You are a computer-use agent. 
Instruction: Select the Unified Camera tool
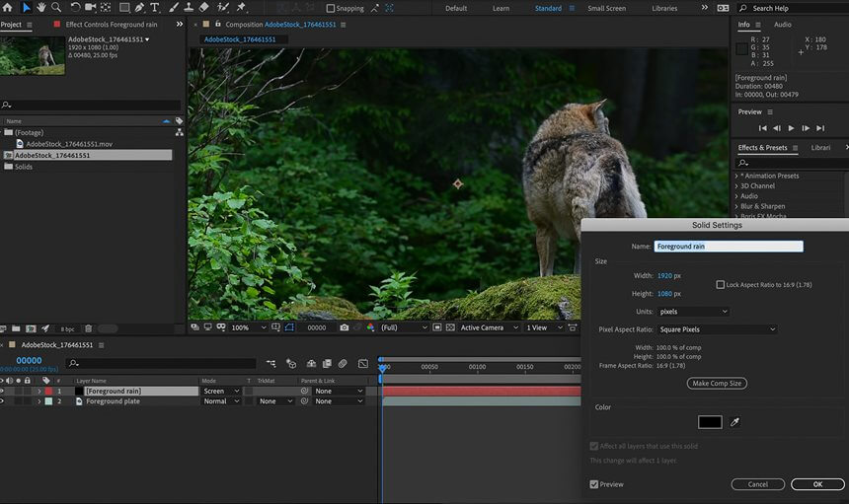91,8
